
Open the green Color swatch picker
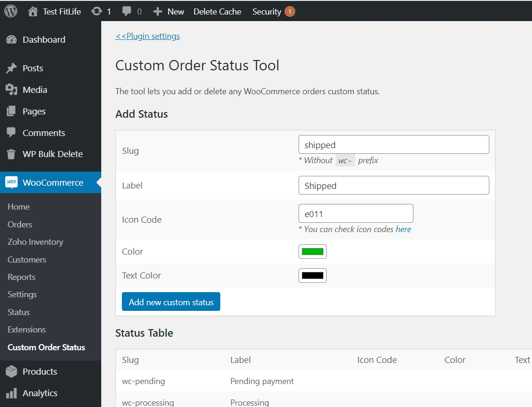(313, 251)
